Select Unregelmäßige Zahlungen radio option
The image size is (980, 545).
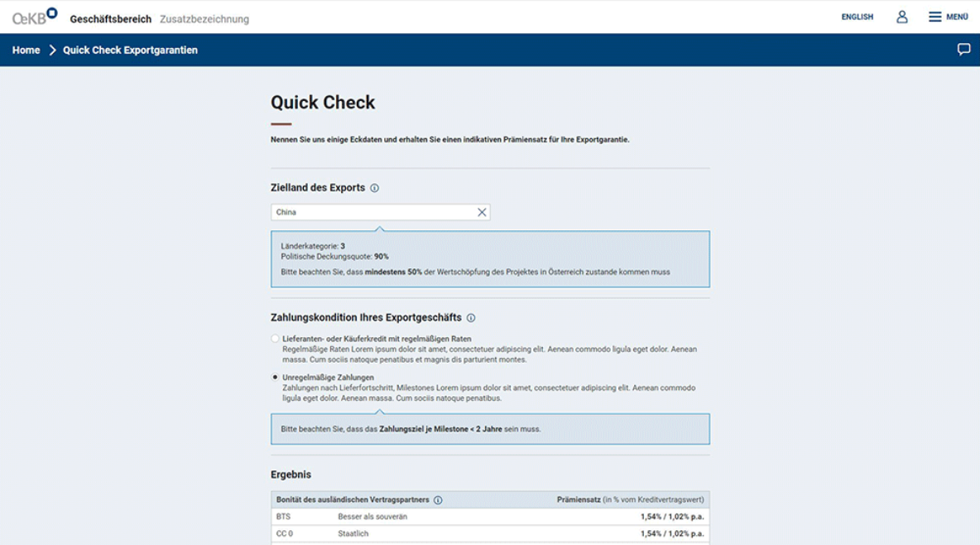pyautogui.click(x=276, y=378)
